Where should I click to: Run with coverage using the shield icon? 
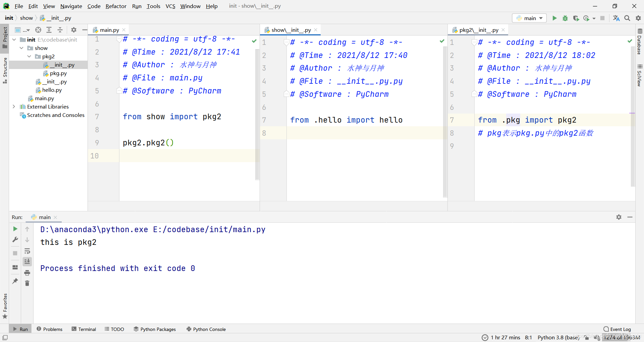576,18
